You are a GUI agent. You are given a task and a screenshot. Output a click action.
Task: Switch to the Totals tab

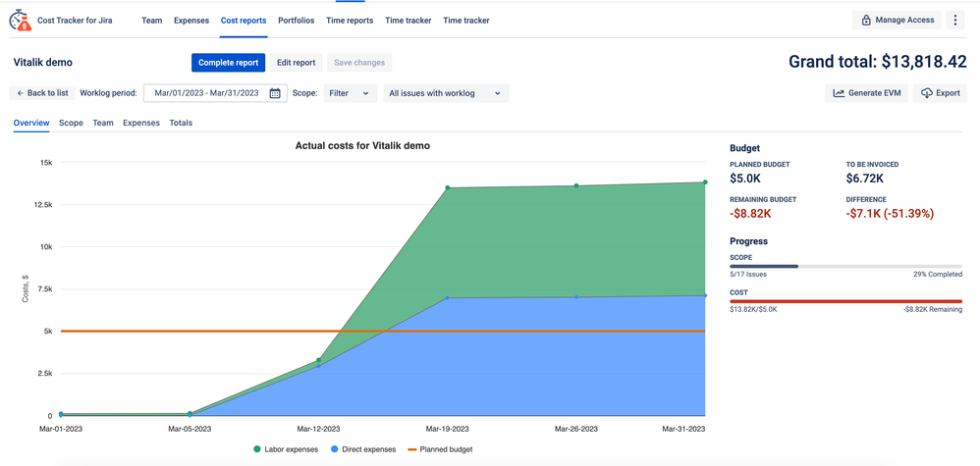point(181,123)
